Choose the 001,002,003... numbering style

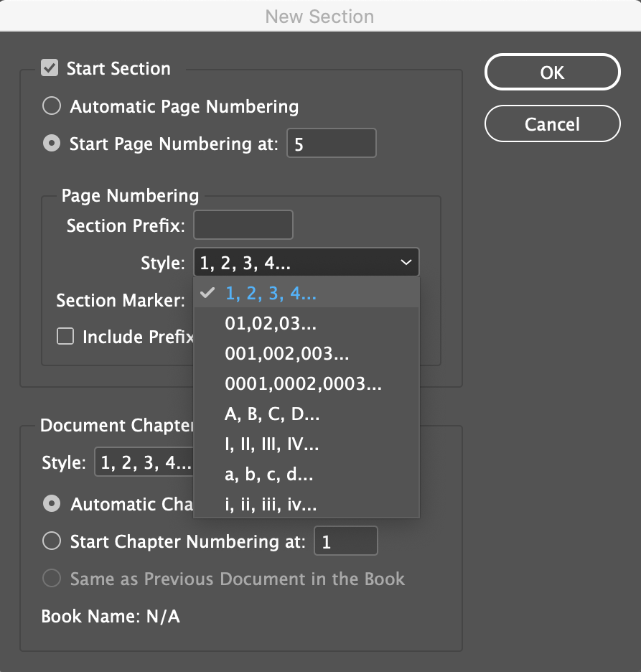(x=307, y=353)
